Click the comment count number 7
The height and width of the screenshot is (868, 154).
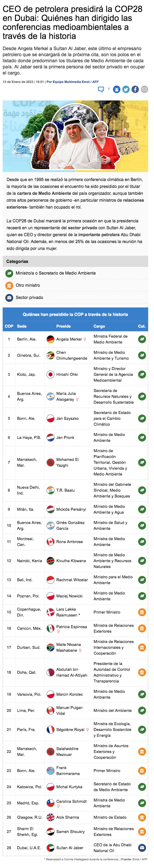point(108,89)
